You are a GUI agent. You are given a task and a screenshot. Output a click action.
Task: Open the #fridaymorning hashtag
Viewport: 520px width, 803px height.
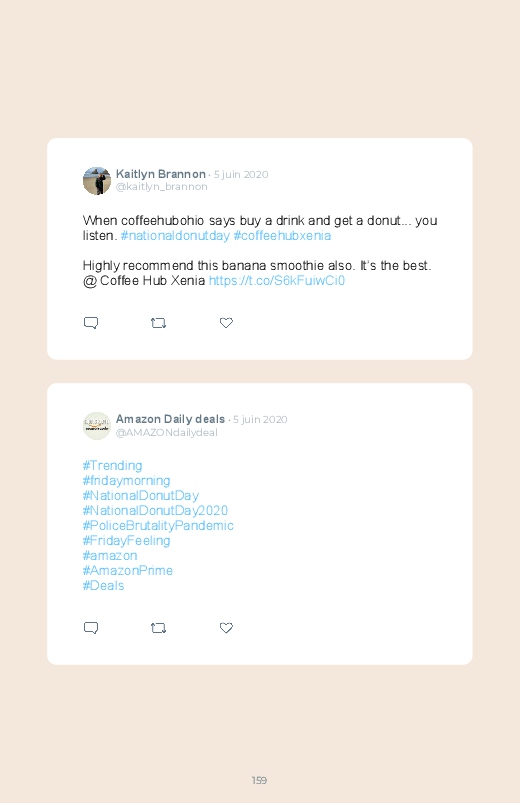pos(126,480)
